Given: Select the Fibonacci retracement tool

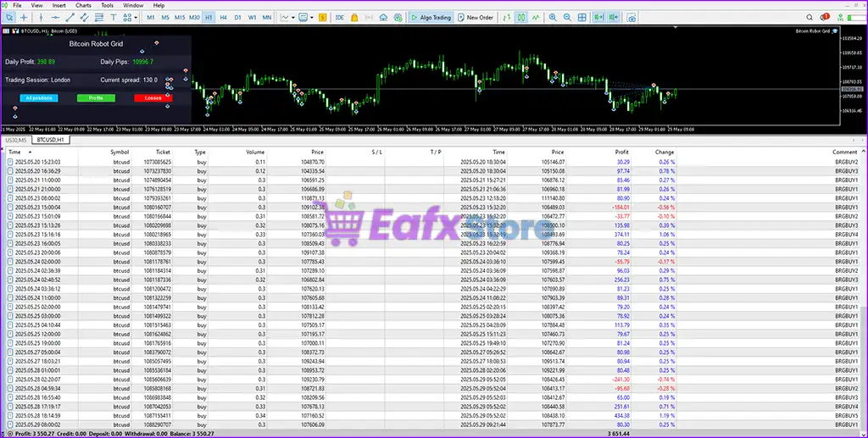Looking at the screenshot, I should [x=99, y=18].
